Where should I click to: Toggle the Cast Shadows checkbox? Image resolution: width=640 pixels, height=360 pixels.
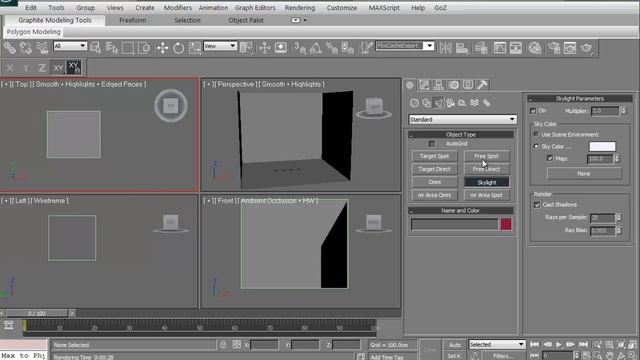(537, 205)
